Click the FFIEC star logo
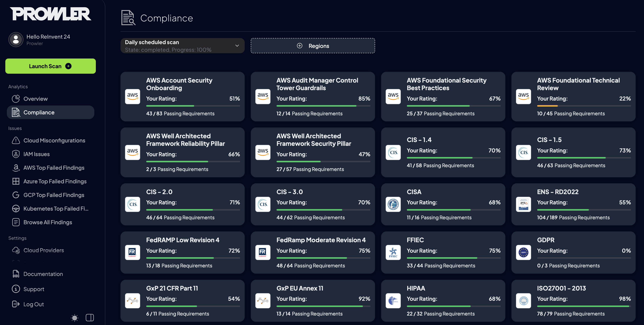644x325 pixels. 393,252
